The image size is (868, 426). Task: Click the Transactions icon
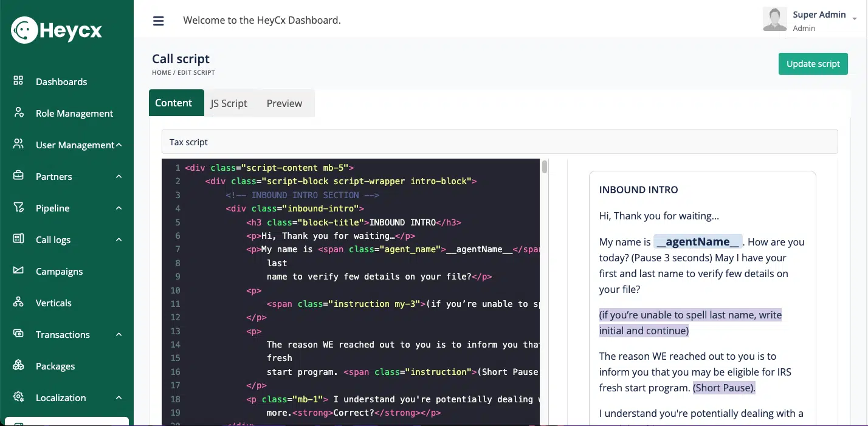(x=18, y=334)
